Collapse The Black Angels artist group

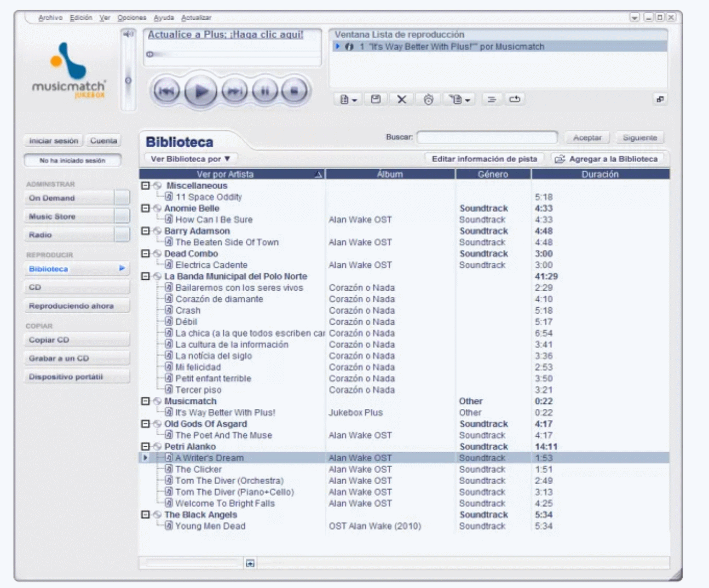pos(145,515)
